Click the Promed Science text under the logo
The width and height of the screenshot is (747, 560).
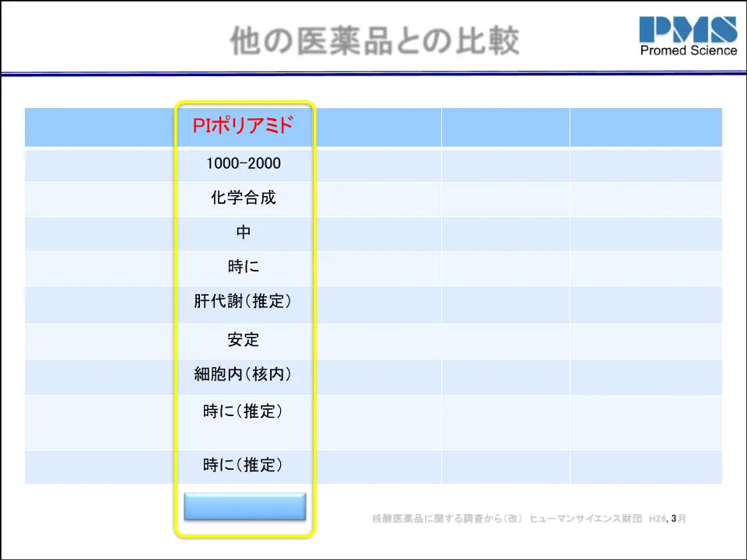click(x=688, y=51)
